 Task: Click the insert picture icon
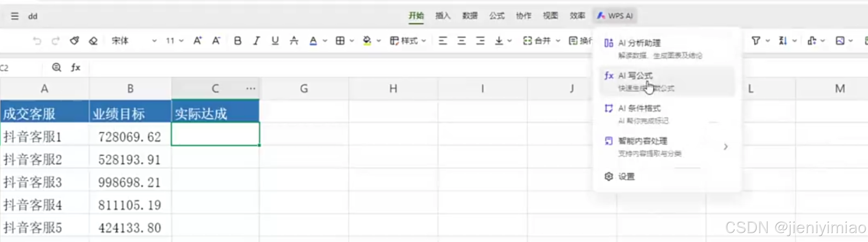[x=840, y=41]
